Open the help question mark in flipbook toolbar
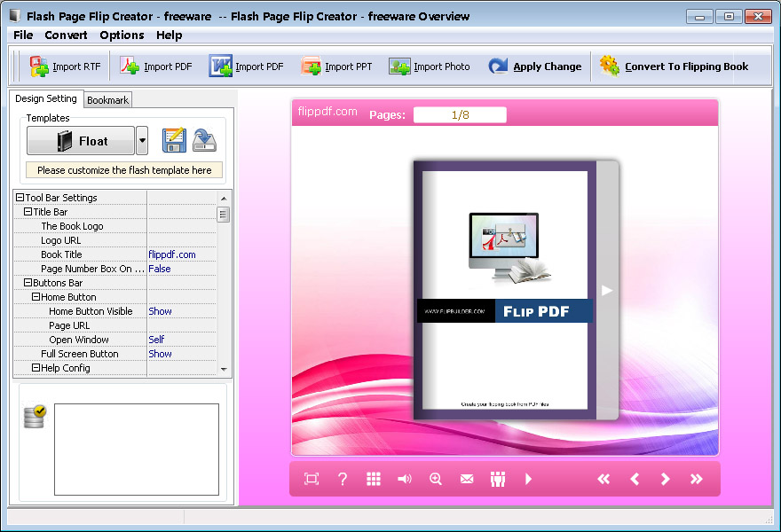 (x=343, y=479)
